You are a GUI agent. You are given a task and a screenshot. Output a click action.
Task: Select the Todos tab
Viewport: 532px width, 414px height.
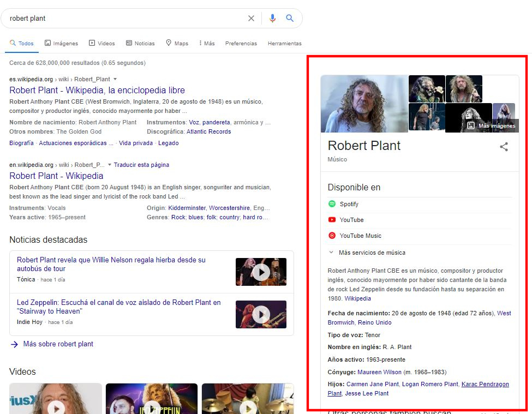pos(22,43)
